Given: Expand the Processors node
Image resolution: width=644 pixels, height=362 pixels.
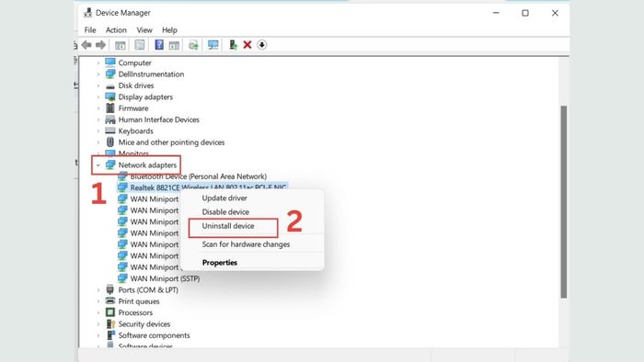Looking at the screenshot, I should (98, 312).
